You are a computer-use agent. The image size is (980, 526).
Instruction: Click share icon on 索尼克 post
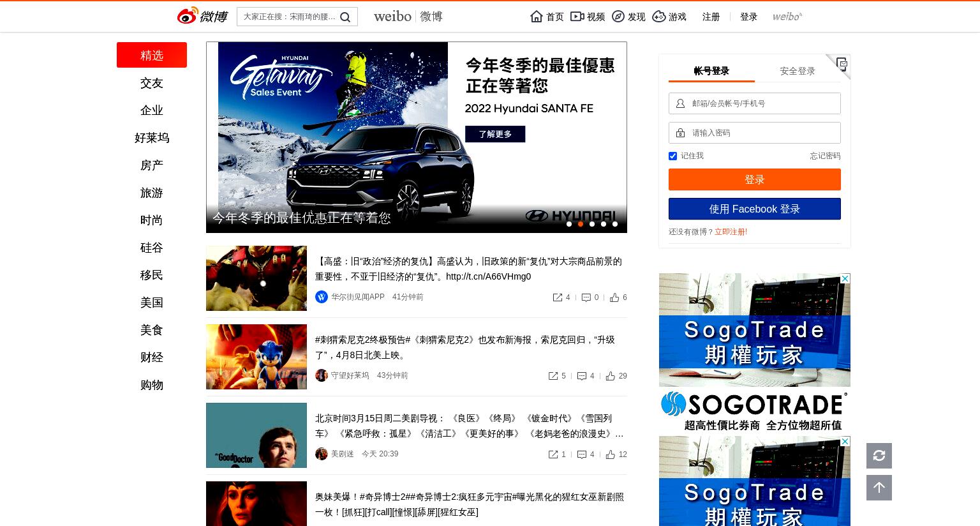[x=553, y=376]
